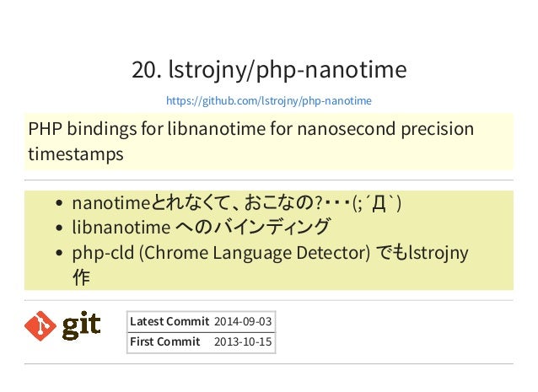Click the "git" wordmark text logo
538x392 pixels.
81,325
